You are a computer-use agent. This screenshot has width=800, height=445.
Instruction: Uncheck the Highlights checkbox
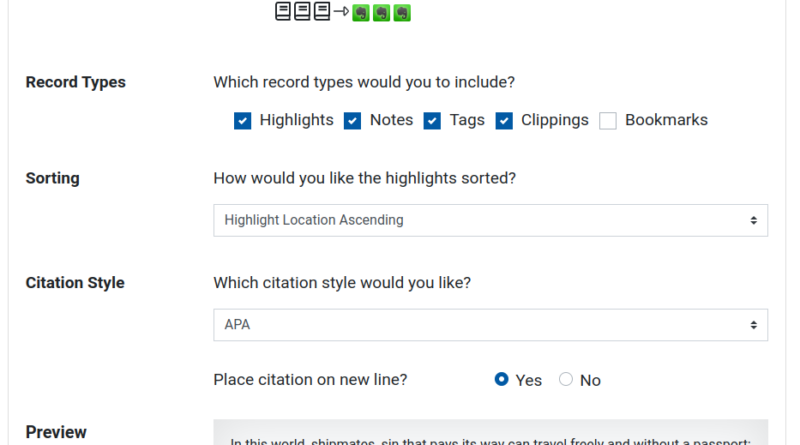tap(242, 121)
